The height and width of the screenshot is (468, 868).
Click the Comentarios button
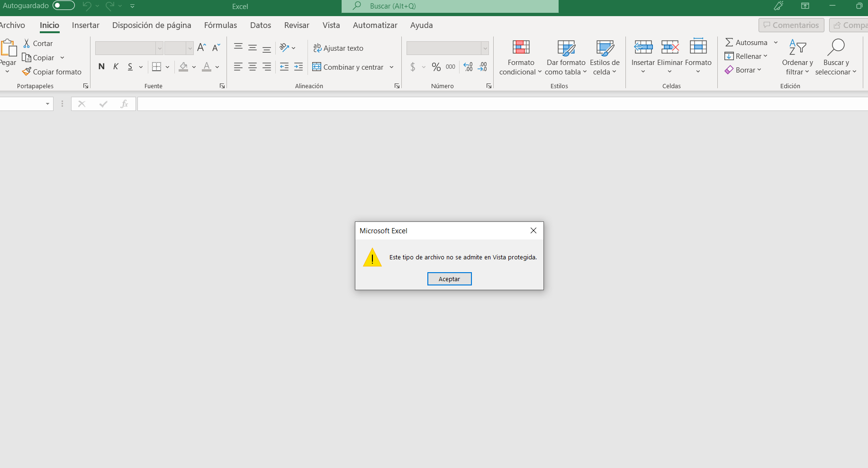pyautogui.click(x=791, y=25)
